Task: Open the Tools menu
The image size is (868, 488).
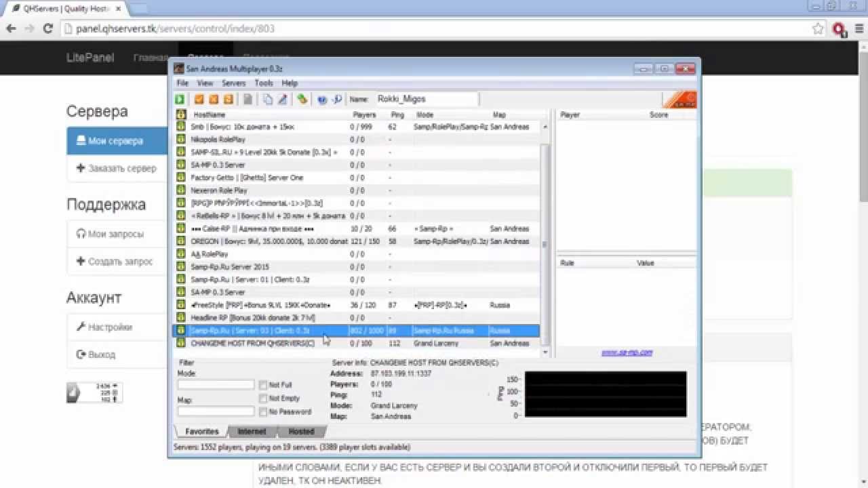Action: pyautogui.click(x=264, y=83)
